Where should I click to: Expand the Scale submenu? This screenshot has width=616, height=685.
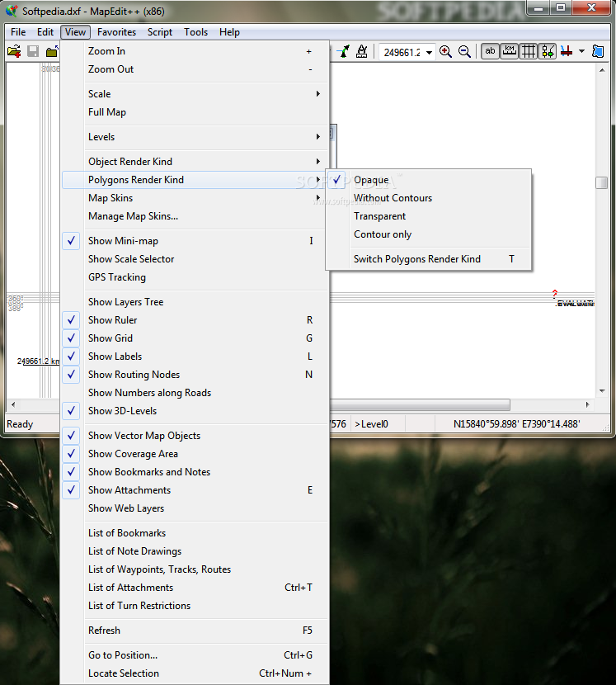coord(195,94)
